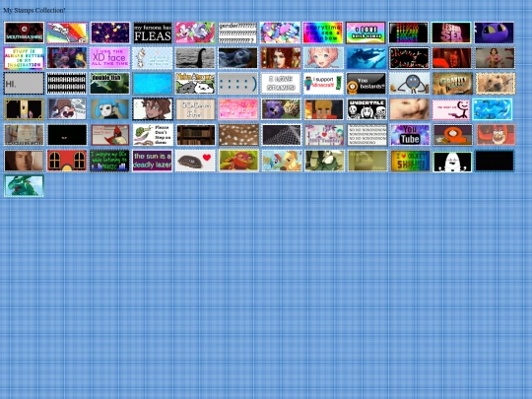Click the Rainbow Dash and Applejack ponies stamp
The height and width of the screenshot is (399, 532).
(281, 161)
